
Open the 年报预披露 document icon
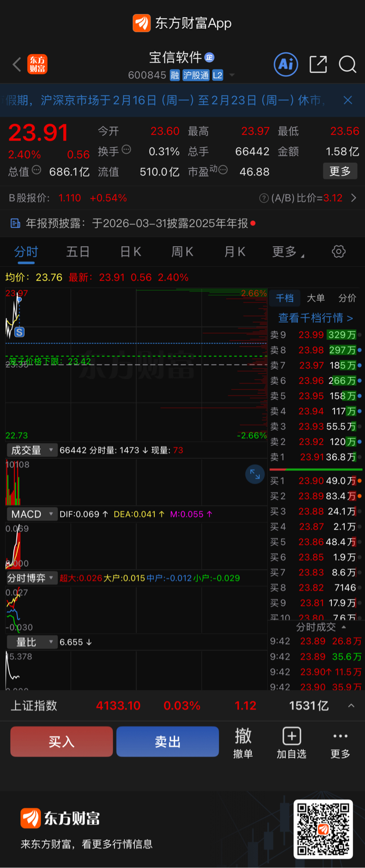pyautogui.click(x=15, y=223)
